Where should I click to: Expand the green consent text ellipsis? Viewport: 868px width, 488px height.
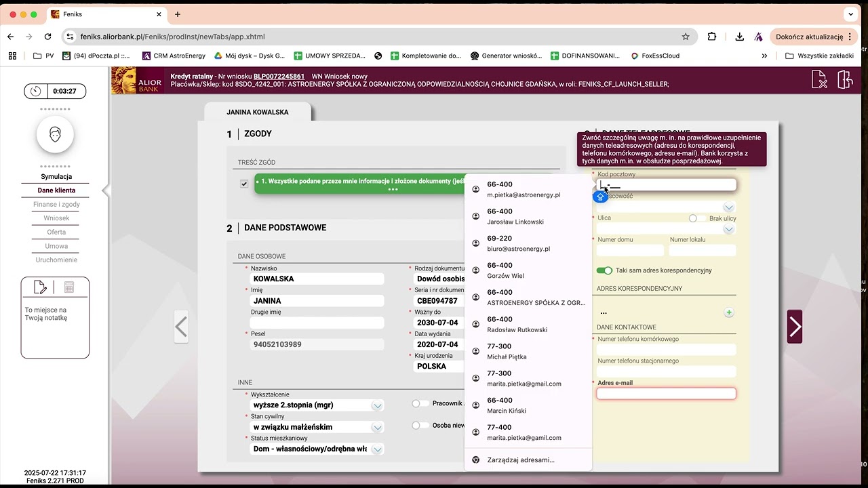click(x=393, y=190)
